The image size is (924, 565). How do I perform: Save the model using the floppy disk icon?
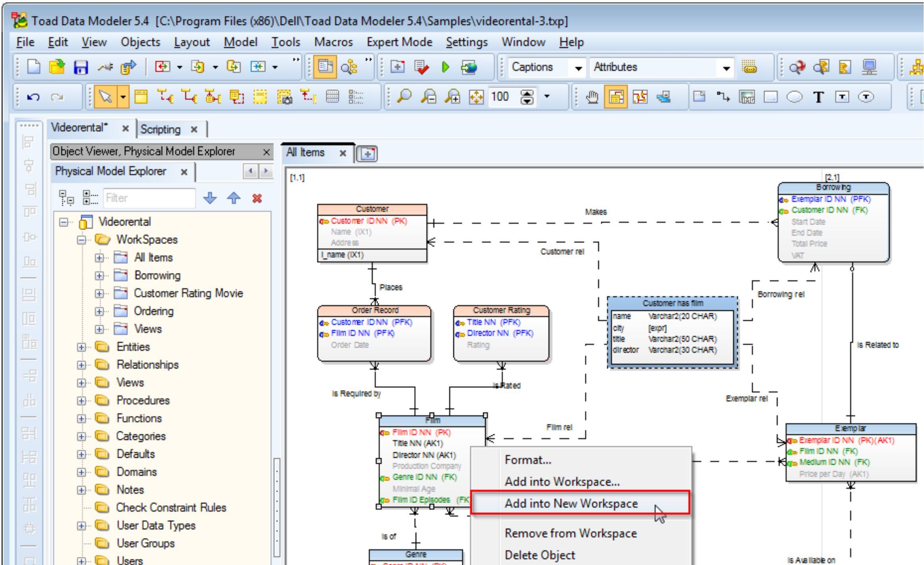(81, 67)
